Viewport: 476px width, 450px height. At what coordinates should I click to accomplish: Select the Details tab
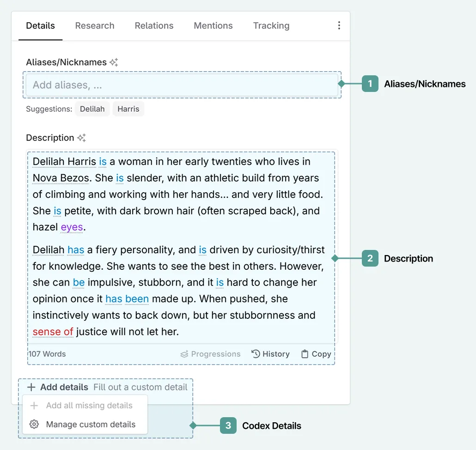click(40, 26)
